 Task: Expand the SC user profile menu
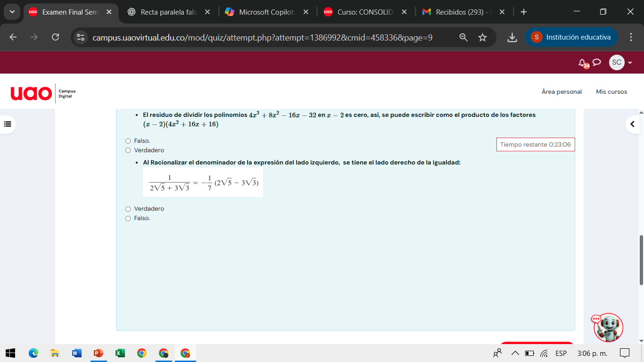coord(620,63)
